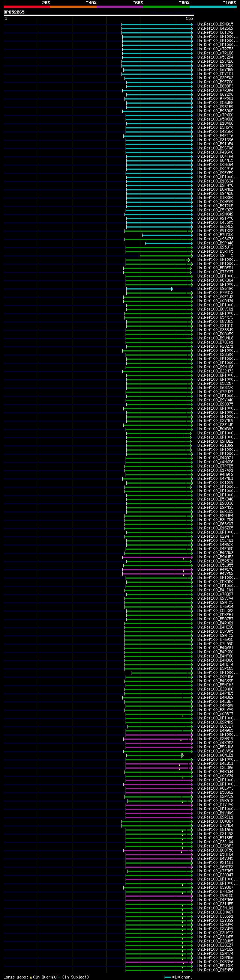Select the UniRef100_B6KEQ3 label
This screenshot has height=980, width=240.
[215, 512]
